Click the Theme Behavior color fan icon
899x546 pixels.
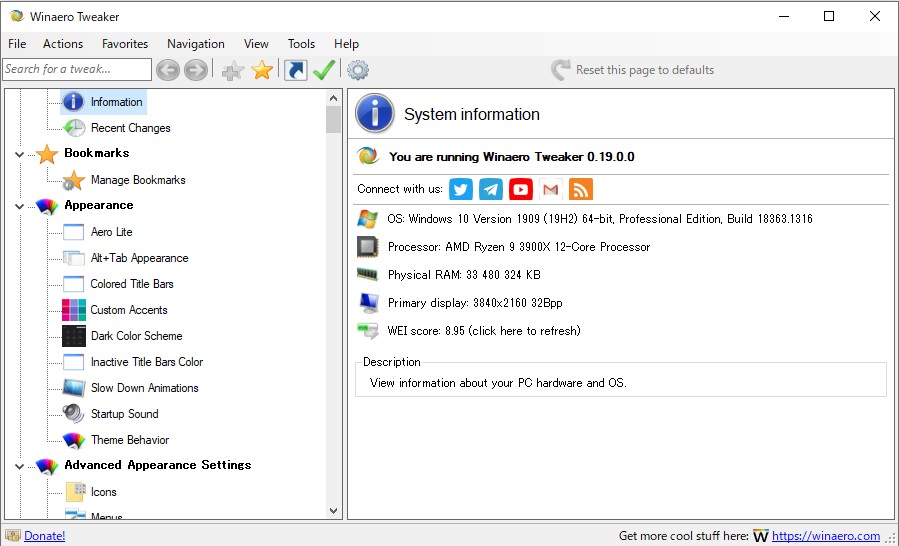point(74,440)
